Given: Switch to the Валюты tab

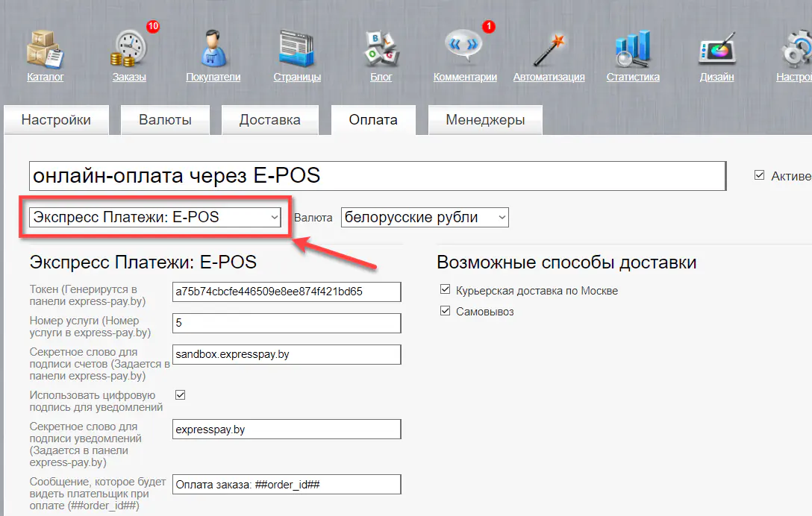Looking at the screenshot, I should 164,119.
